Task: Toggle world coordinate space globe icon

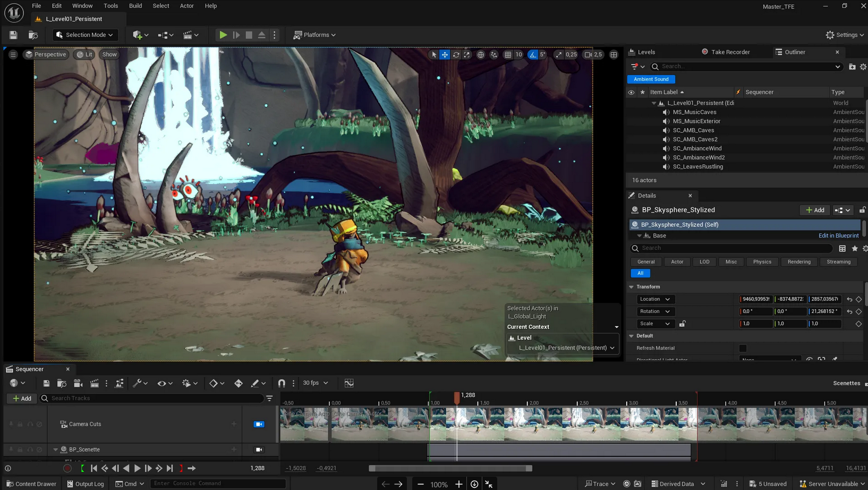Action: click(481, 55)
